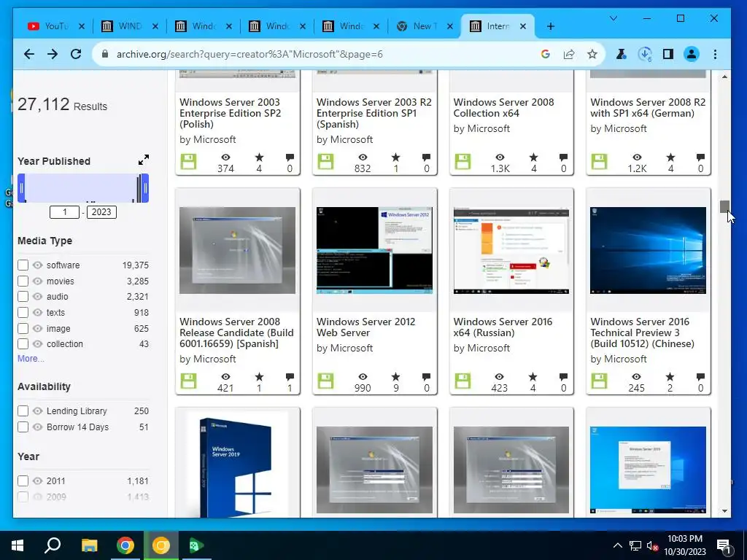
Task: Click the reviews icon on Windows Server 2008 Release Candidate card
Action: point(290,377)
